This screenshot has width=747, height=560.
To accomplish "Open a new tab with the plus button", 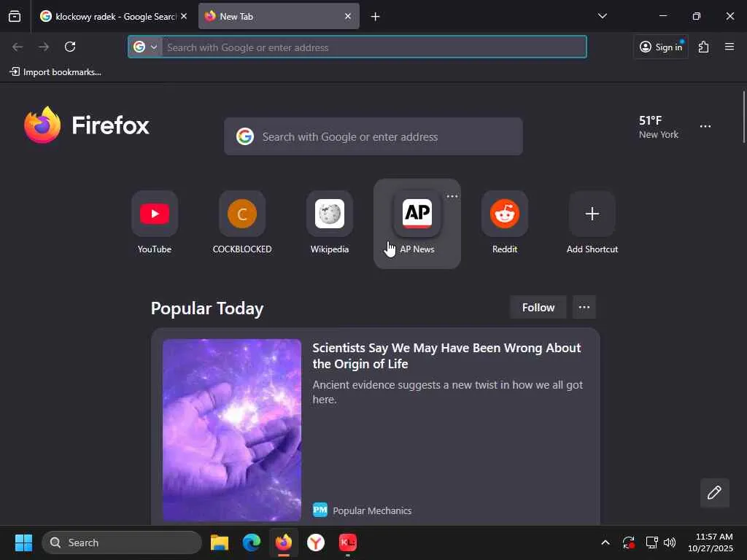I will pos(376,17).
